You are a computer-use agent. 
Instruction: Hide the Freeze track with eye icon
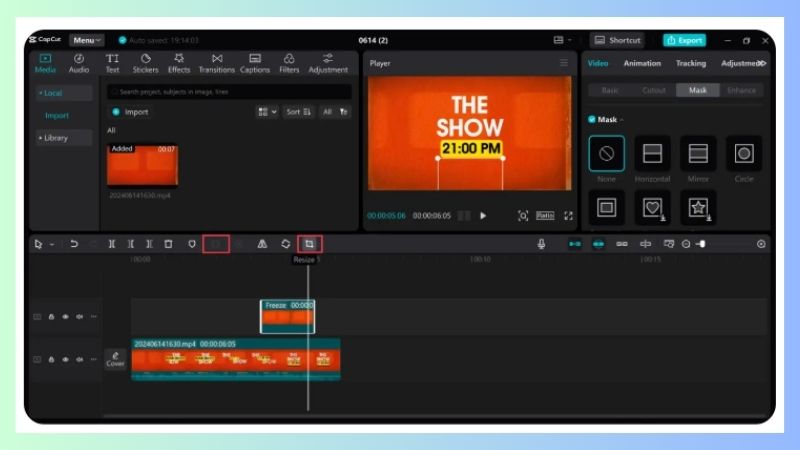click(x=65, y=317)
